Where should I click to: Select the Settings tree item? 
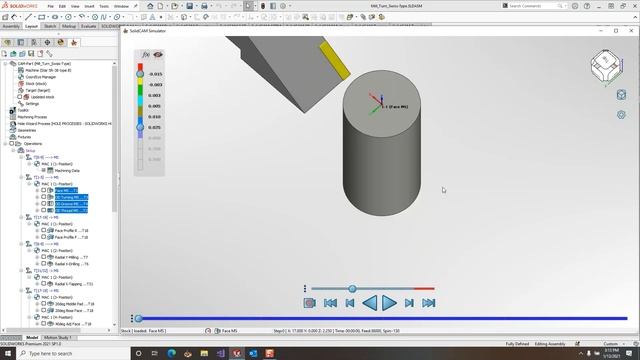pos(32,104)
